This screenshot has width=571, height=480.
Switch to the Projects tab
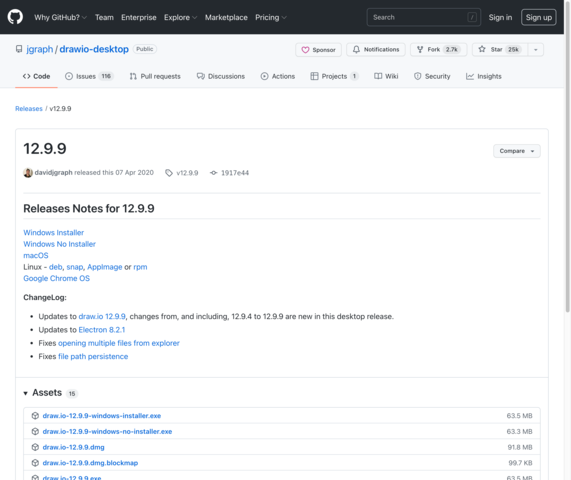click(x=334, y=76)
